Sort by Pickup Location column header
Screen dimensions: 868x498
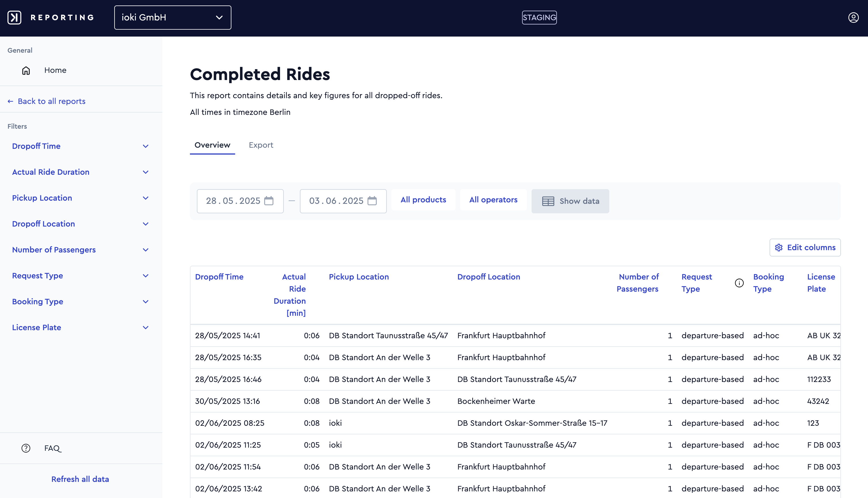pyautogui.click(x=359, y=277)
